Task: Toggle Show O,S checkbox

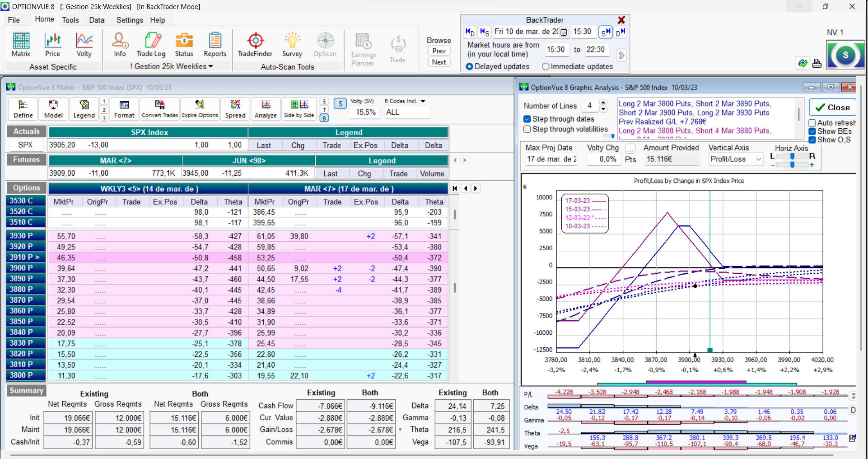Action: coord(812,140)
